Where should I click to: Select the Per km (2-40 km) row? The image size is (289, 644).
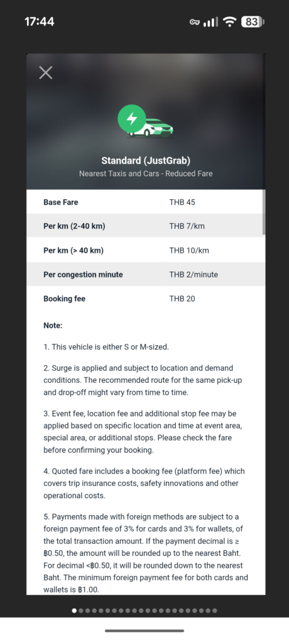[146, 226]
